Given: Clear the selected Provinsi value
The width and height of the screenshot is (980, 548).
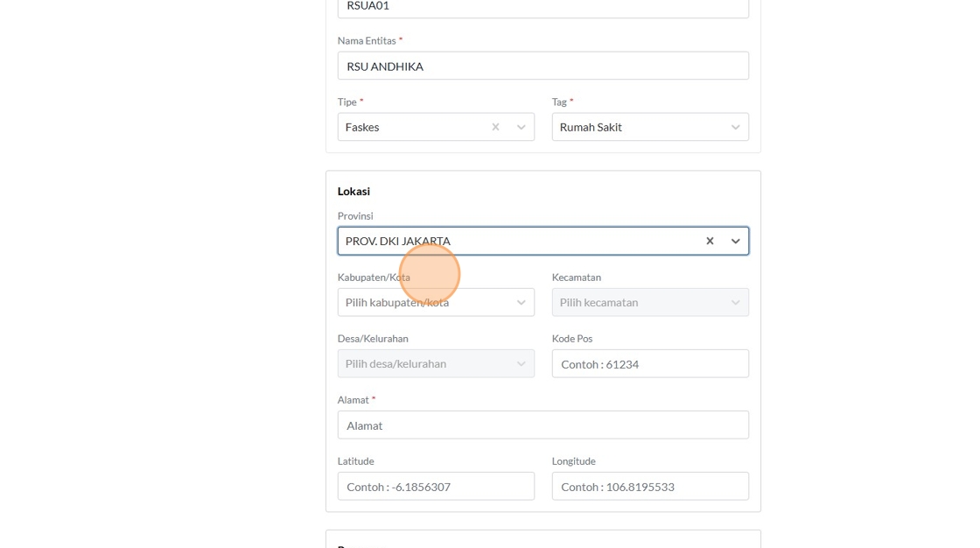Looking at the screenshot, I should (x=710, y=241).
